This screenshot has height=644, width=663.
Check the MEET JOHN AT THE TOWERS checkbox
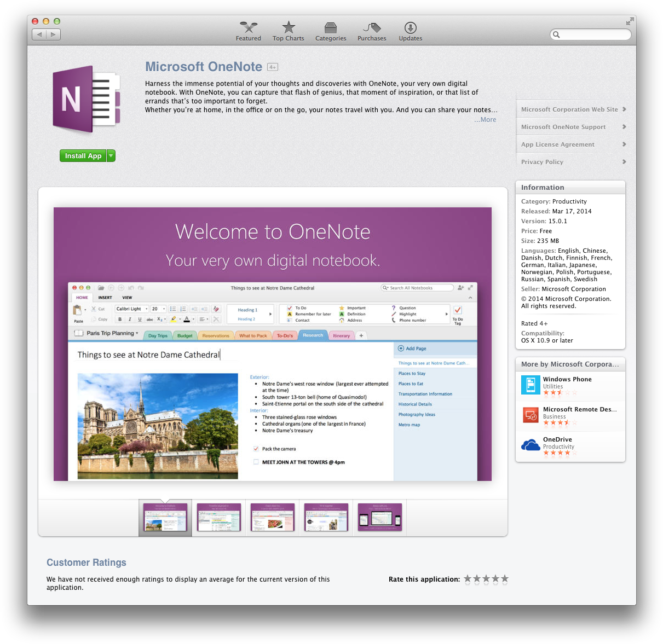pyautogui.click(x=256, y=462)
